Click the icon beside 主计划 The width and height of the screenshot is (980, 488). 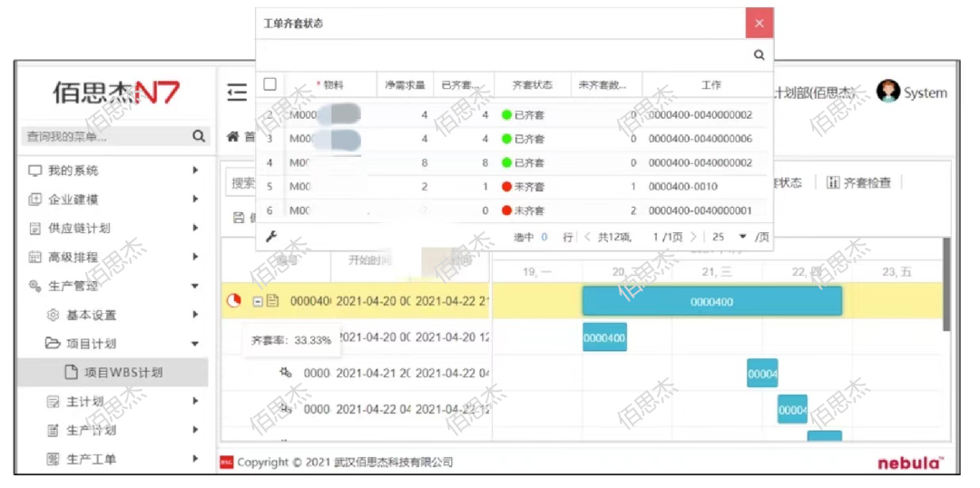[x=54, y=401]
